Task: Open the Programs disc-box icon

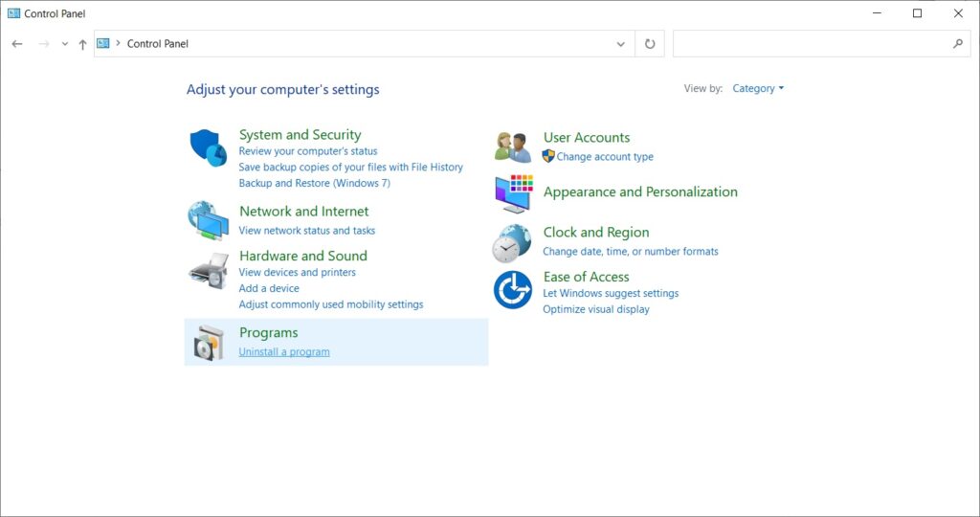Action: tap(209, 342)
